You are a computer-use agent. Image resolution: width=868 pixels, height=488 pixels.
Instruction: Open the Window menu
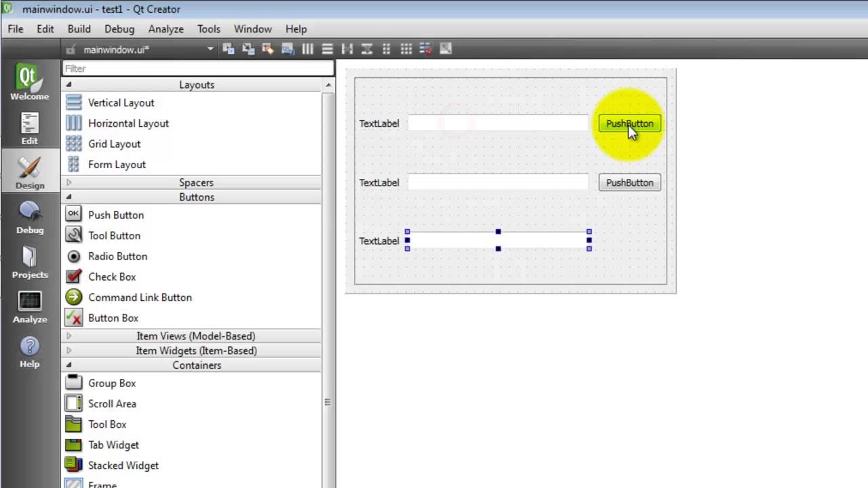click(253, 29)
